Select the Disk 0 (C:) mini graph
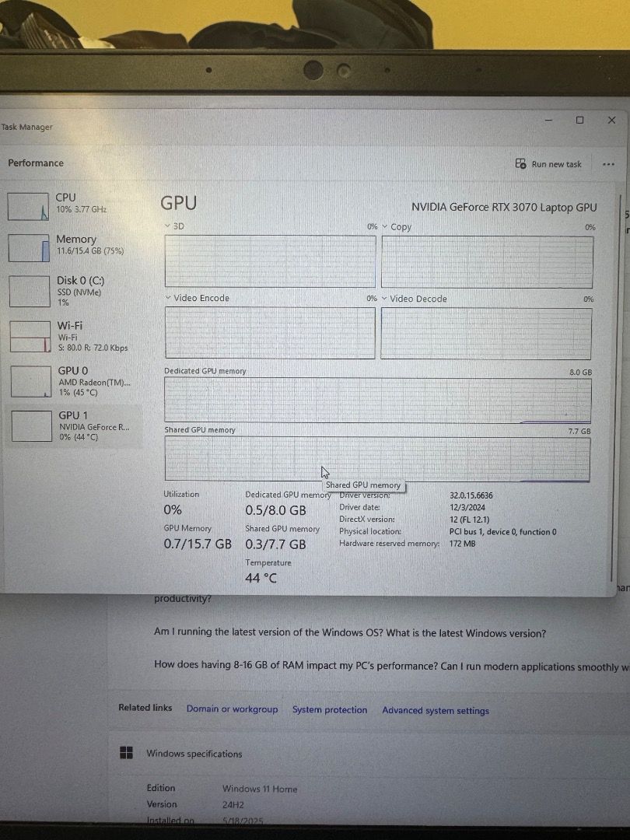The image size is (630, 840). coord(30,292)
